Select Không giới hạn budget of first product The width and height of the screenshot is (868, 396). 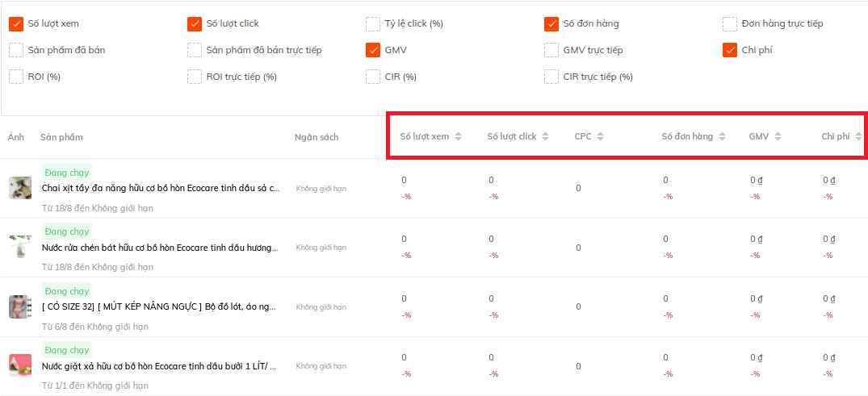coord(321,189)
